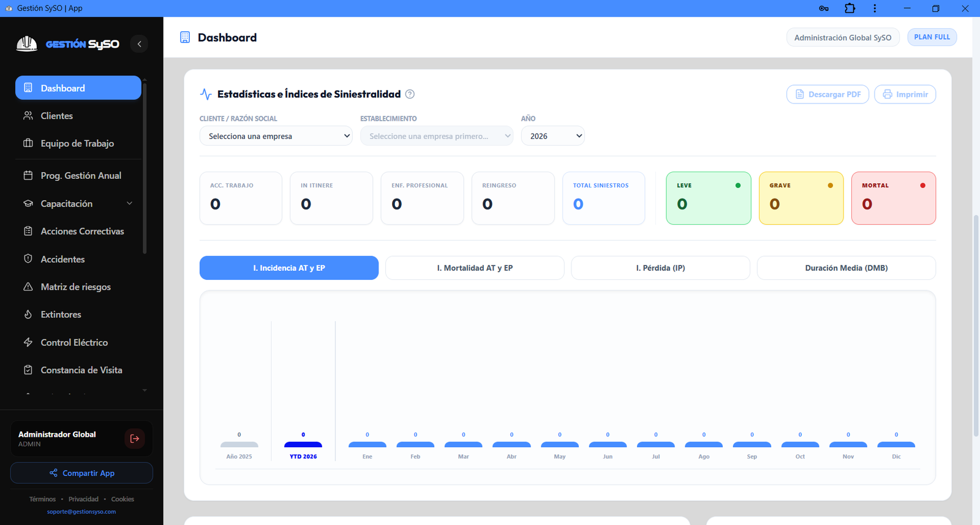The height and width of the screenshot is (525, 980).
Task: Click the Control Eléctrico lightning icon
Action: [28, 342]
